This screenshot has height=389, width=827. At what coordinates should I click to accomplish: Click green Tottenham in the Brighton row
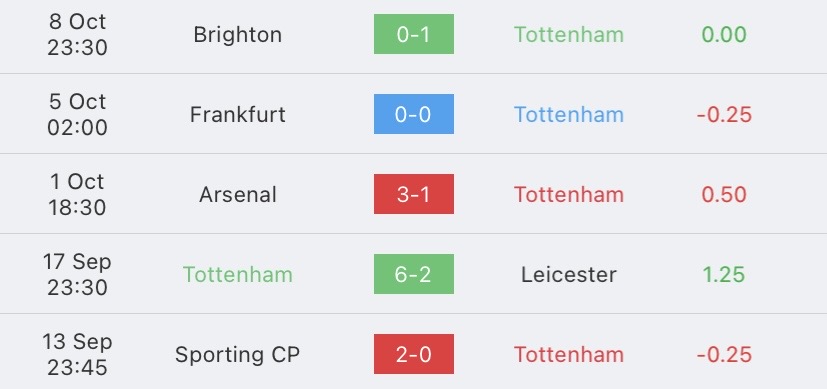[569, 34]
